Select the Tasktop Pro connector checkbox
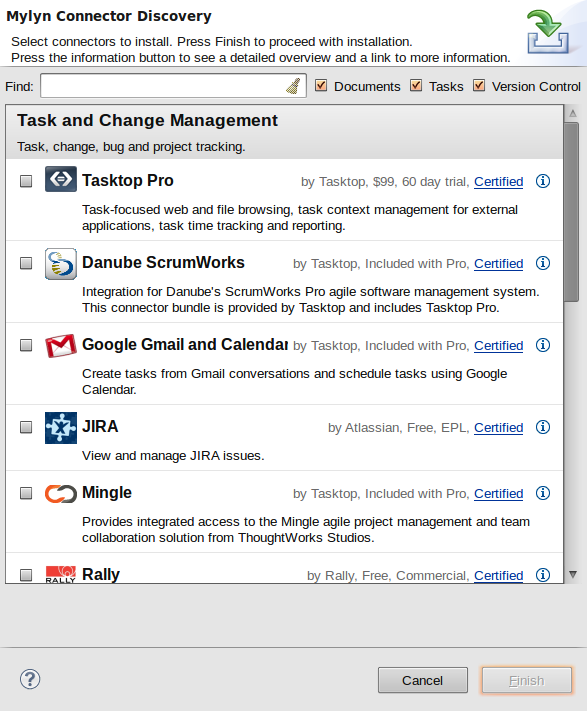The image size is (587, 711). pos(26,181)
